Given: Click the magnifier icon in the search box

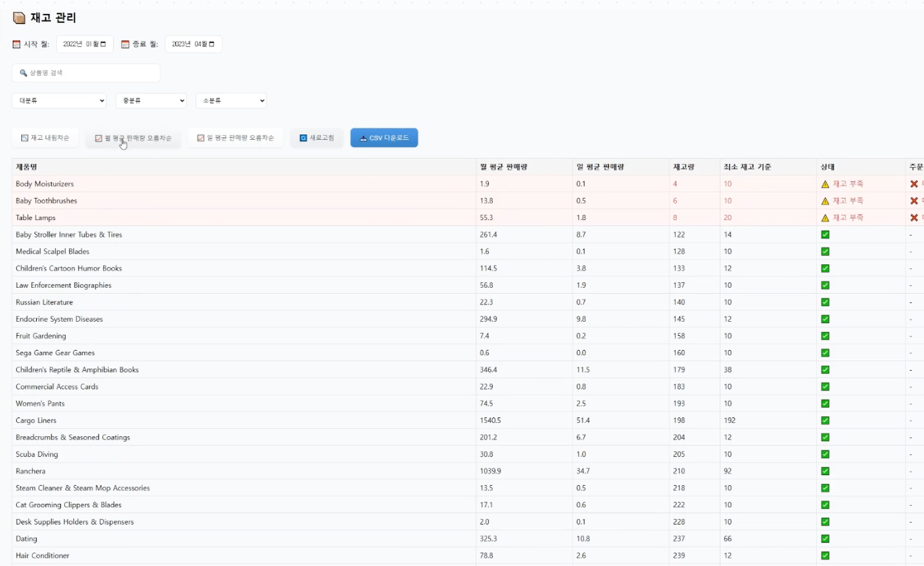Looking at the screenshot, I should (x=23, y=73).
